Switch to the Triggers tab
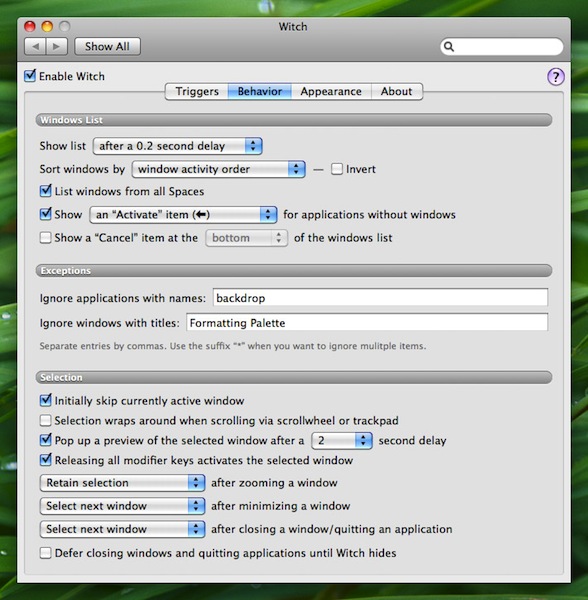 point(197,91)
